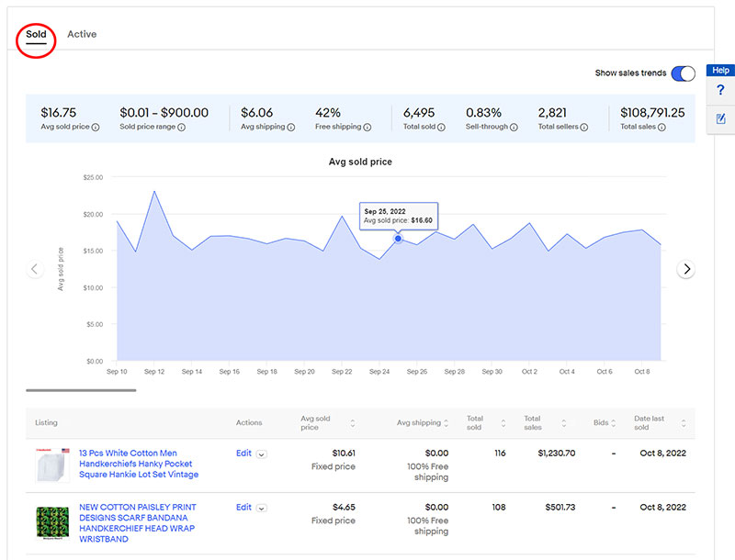Viewport: 735px width, 560px height.
Task: Switch to the Active tab
Action: coord(82,34)
